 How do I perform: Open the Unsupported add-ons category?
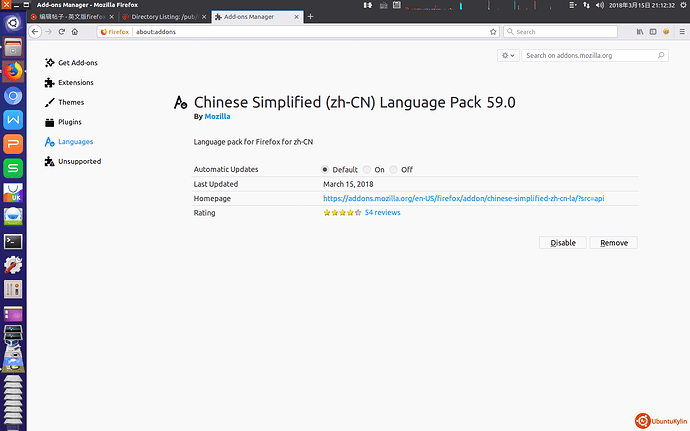coord(79,161)
